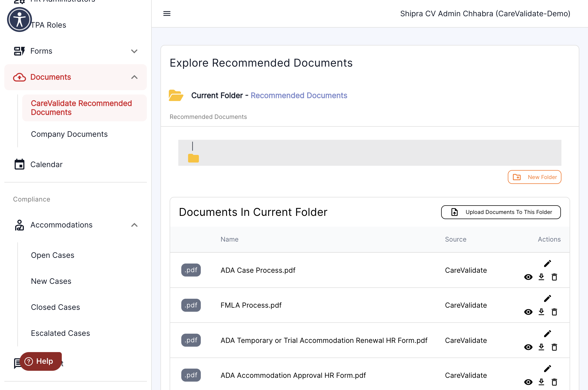Screen dimensions: 588x390
Task: Click the New Folder button
Action: [x=535, y=177]
